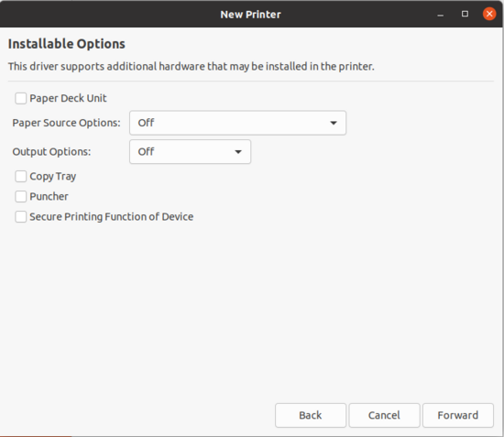
Task: Click the Installable Options heading
Action: click(x=67, y=44)
